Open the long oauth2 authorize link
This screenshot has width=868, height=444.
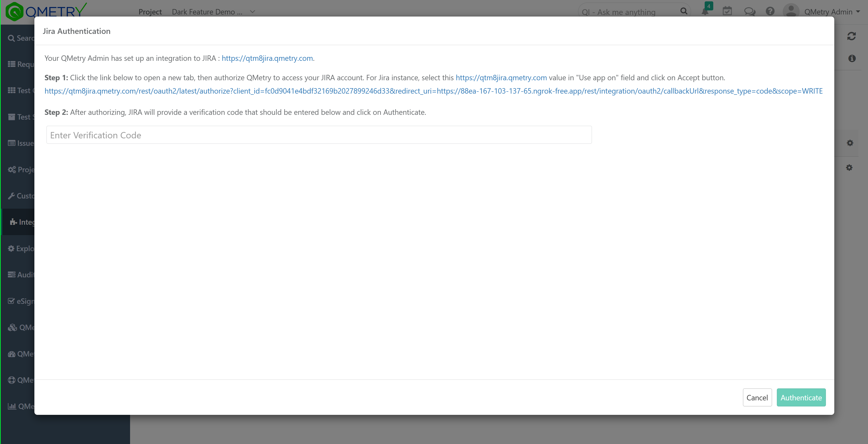[434, 91]
